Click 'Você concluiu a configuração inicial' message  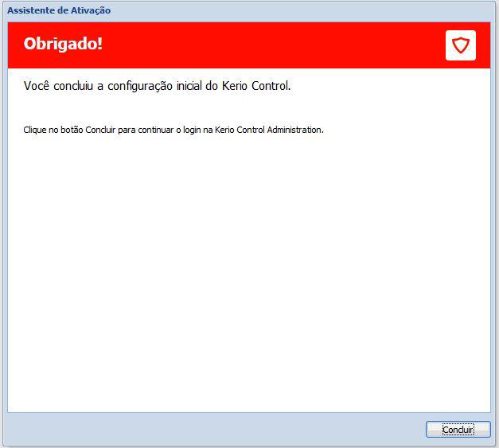coord(158,86)
